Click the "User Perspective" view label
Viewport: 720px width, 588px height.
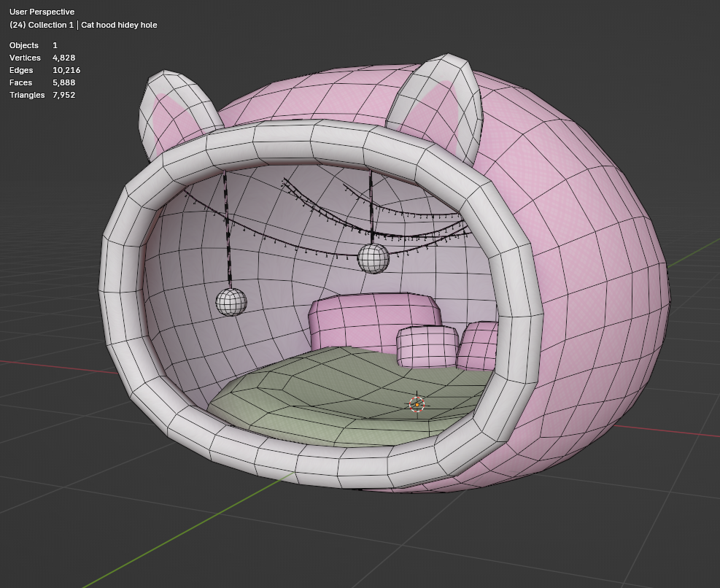[x=42, y=12]
